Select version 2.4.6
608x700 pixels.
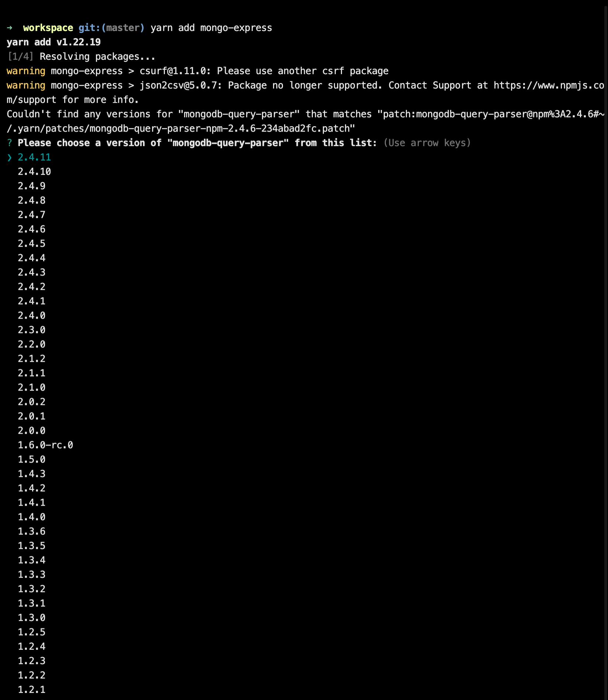pyautogui.click(x=31, y=229)
